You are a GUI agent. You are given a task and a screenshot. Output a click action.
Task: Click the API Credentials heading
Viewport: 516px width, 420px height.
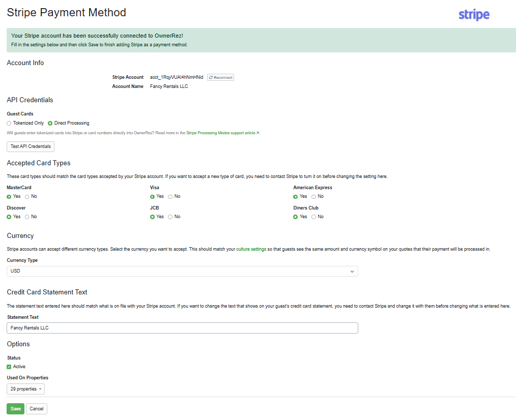point(30,100)
